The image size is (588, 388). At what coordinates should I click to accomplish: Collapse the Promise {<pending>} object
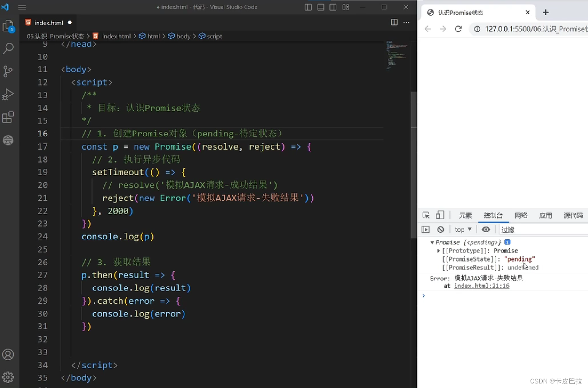pyautogui.click(x=432, y=243)
